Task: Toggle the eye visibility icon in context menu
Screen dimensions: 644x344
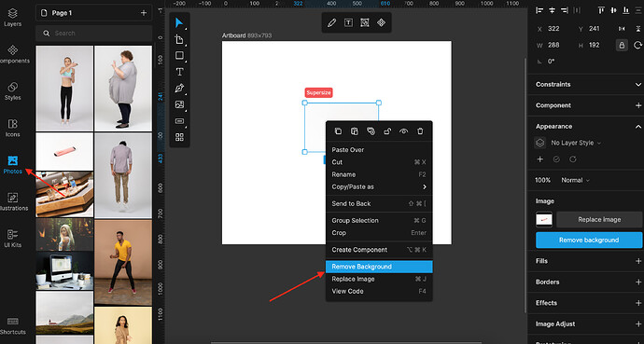Action: 404,131
